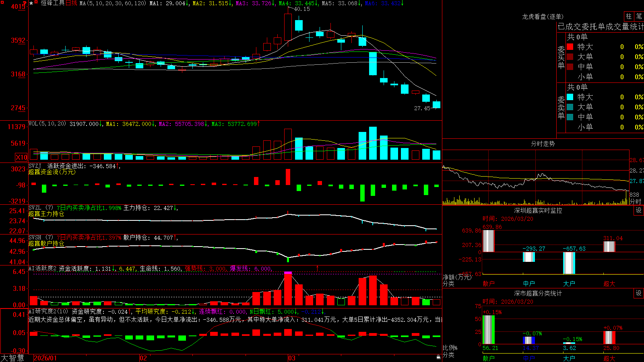Open 设 settings for 深市超赢分类统计
The height and width of the screenshot is (362, 644).
point(639,293)
